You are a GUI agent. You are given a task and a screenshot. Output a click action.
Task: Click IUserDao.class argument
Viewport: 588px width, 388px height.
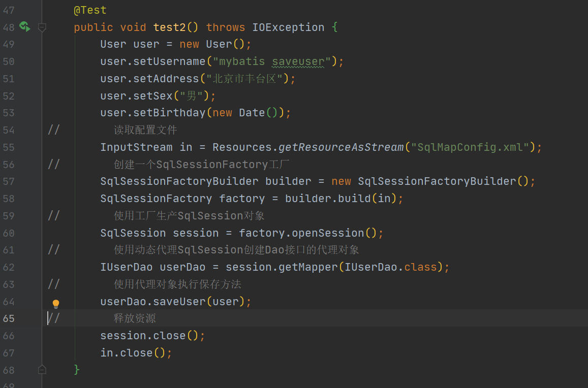391,267
